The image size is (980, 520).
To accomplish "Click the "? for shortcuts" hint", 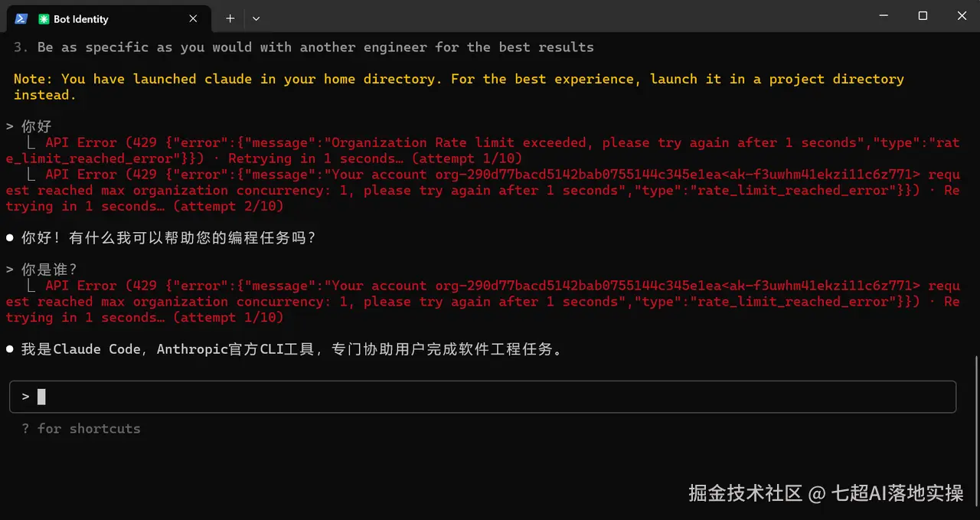I will pyautogui.click(x=81, y=429).
